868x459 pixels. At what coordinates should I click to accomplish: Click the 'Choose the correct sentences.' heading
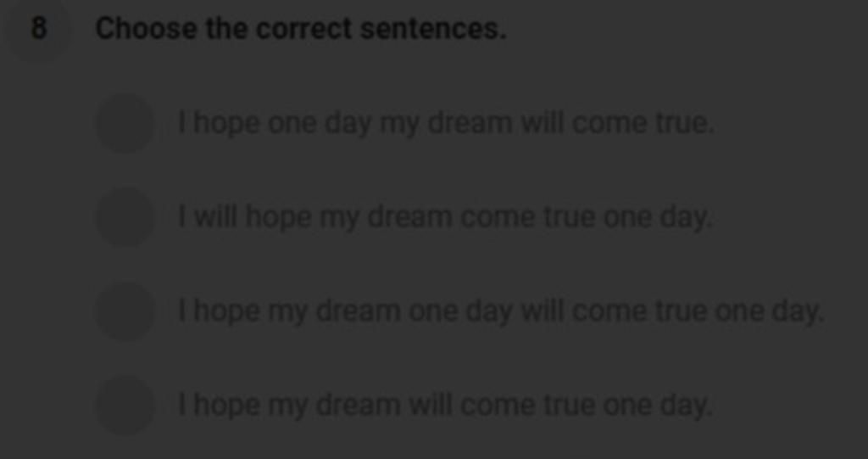coord(301,29)
